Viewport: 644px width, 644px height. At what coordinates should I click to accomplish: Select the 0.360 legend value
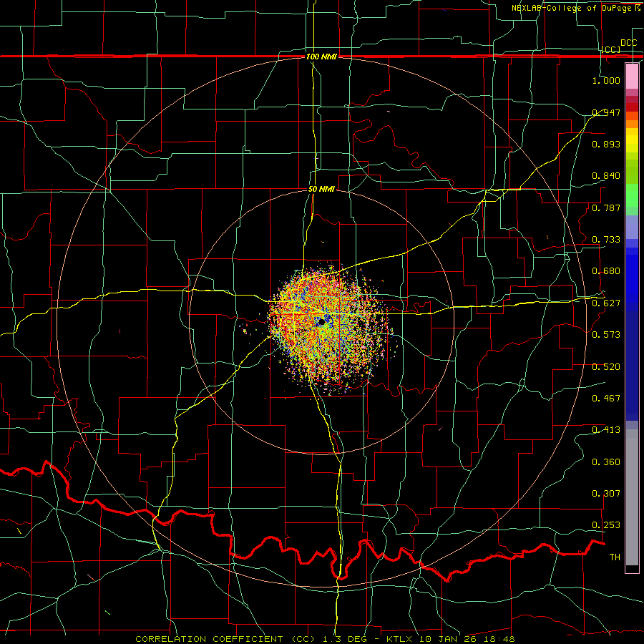tap(606, 462)
